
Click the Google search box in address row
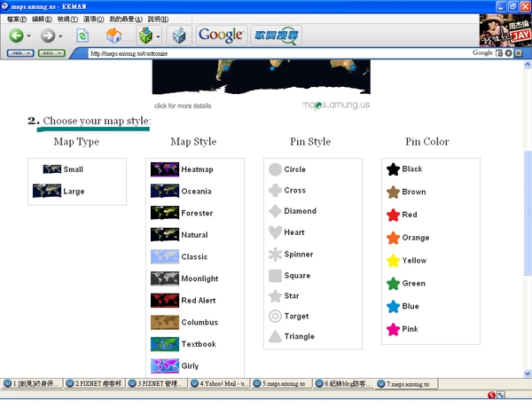483,53
